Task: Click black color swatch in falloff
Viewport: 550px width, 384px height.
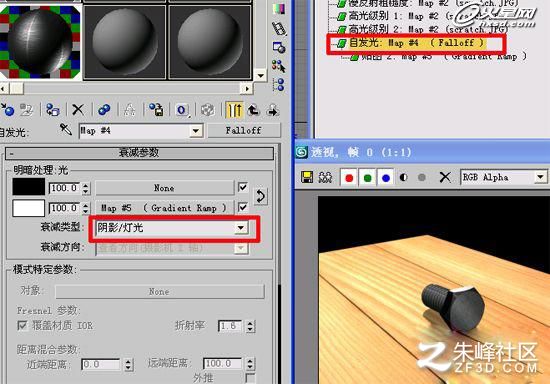Action: click(29, 187)
